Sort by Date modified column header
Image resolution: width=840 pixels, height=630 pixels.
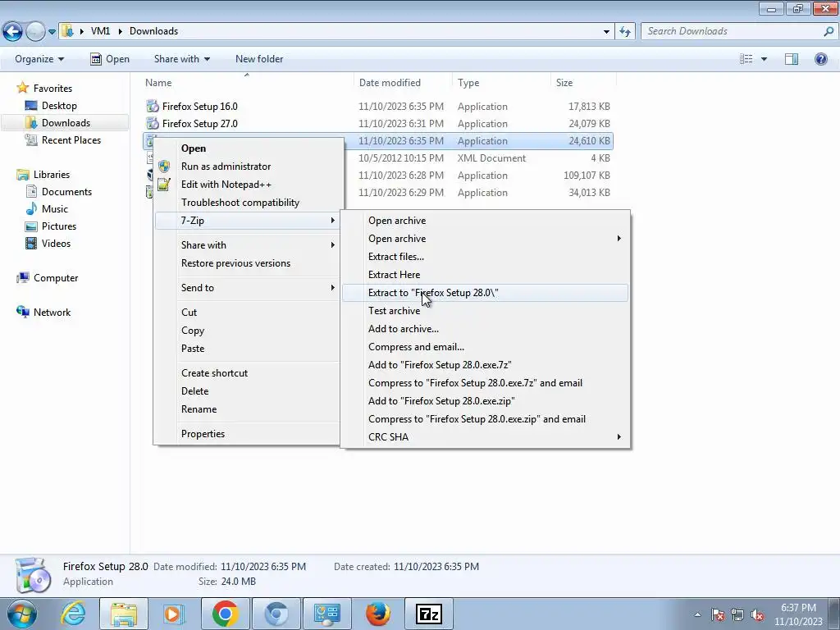tap(403, 83)
